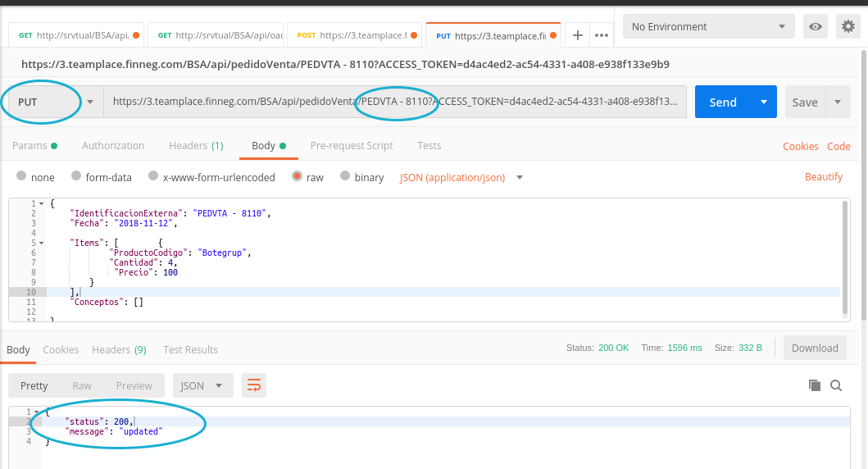
Task: Expand the No Environment selector
Action: [707, 27]
